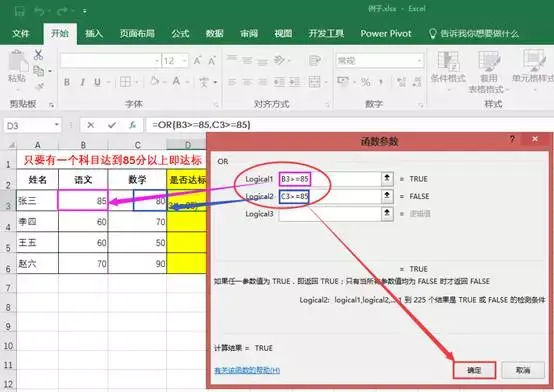This screenshot has height=392, width=554.
Task: Click into the Logical2 input field
Action: pos(330,196)
